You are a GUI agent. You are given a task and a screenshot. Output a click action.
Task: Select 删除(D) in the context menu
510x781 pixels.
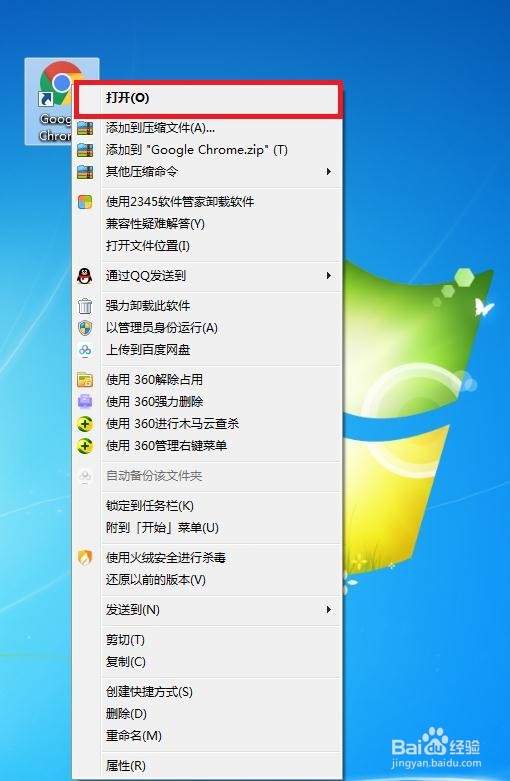[208, 714]
